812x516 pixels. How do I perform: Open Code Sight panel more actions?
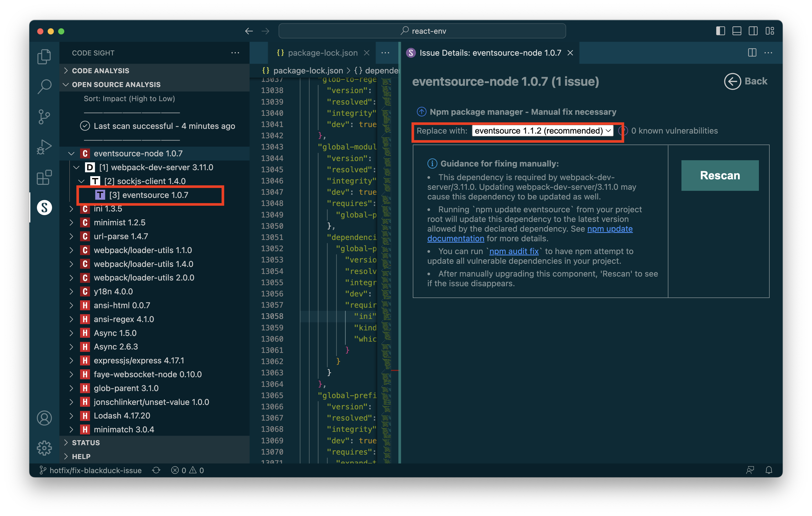235,53
